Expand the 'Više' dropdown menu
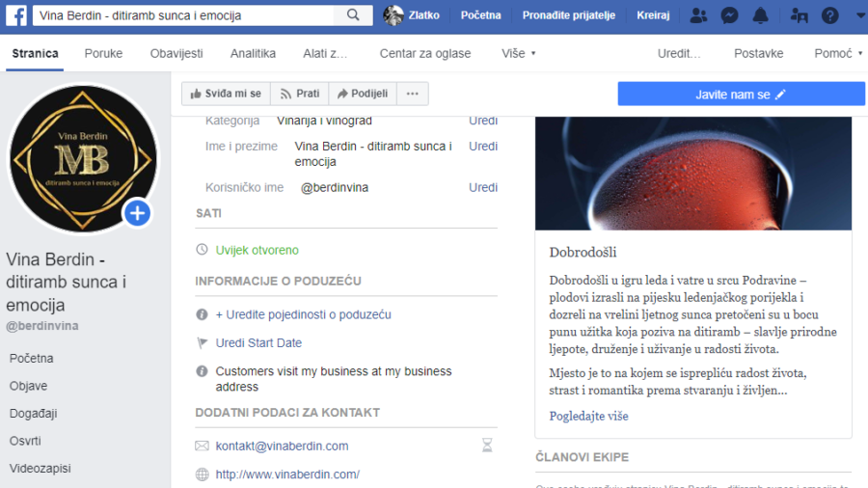868x488 pixels. point(519,53)
